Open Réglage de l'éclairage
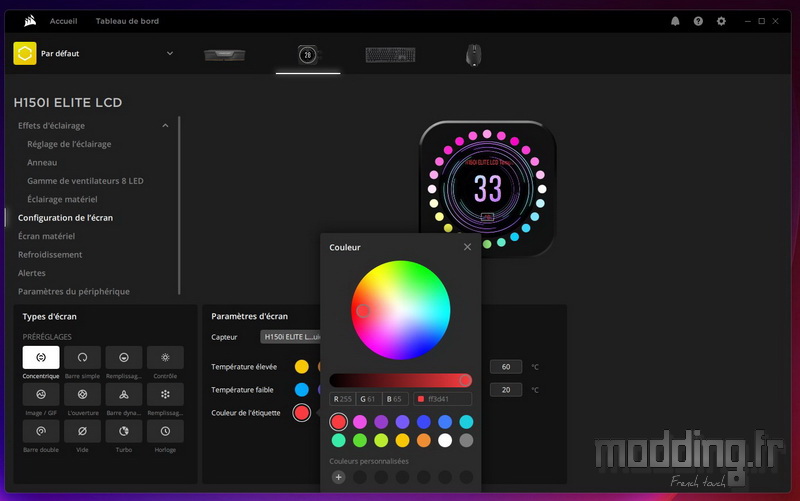The height and width of the screenshot is (501, 800). 69,144
